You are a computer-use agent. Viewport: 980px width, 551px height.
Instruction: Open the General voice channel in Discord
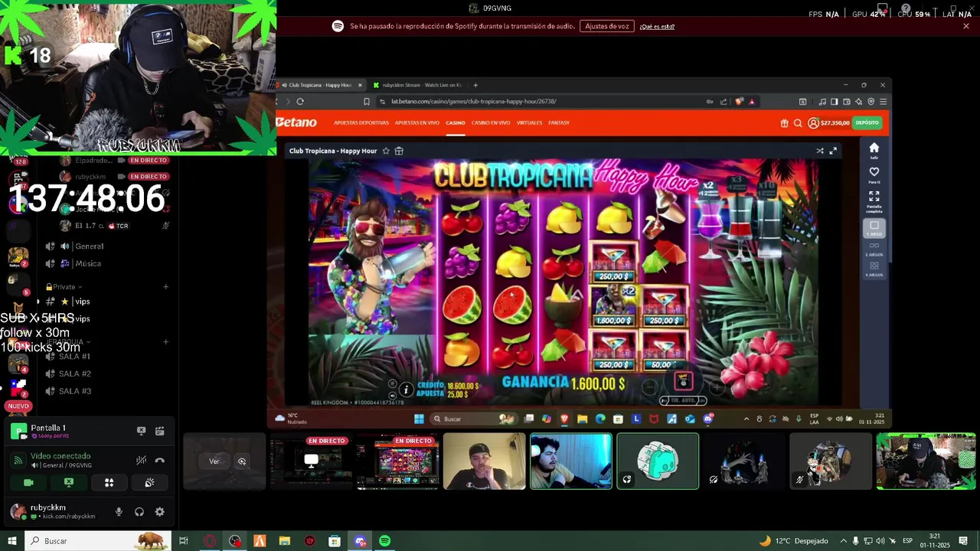point(89,246)
